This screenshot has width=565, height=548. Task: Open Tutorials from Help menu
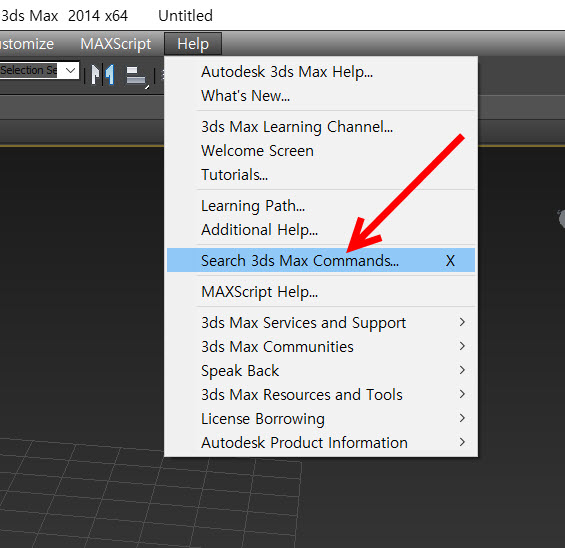click(321, 175)
